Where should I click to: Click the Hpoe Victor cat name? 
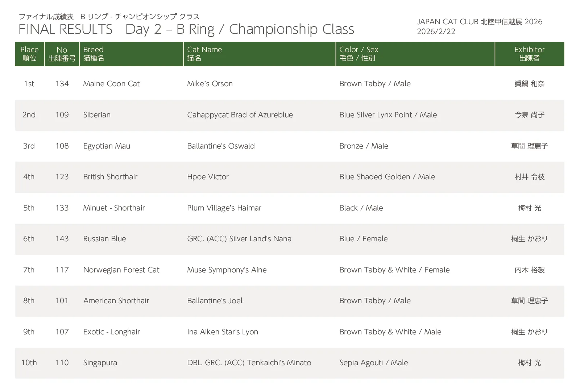(208, 177)
